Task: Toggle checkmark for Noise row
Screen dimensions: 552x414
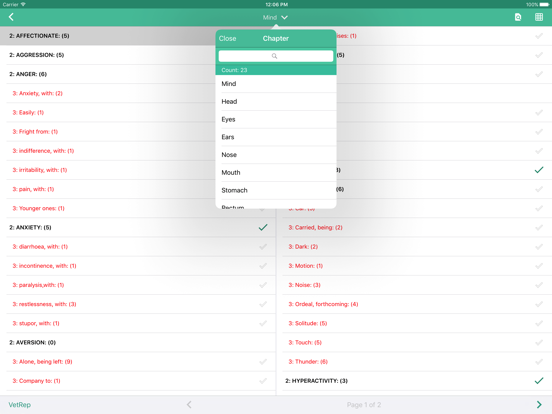Action: 539,285
